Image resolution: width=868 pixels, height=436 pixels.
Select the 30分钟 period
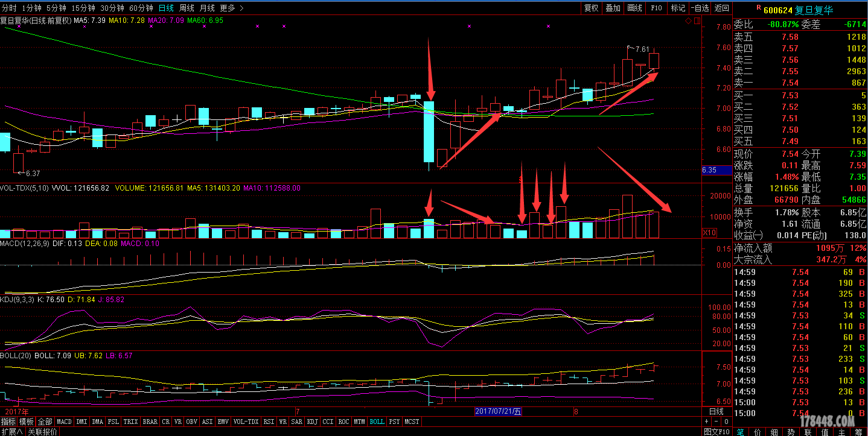pyautogui.click(x=112, y=8)
